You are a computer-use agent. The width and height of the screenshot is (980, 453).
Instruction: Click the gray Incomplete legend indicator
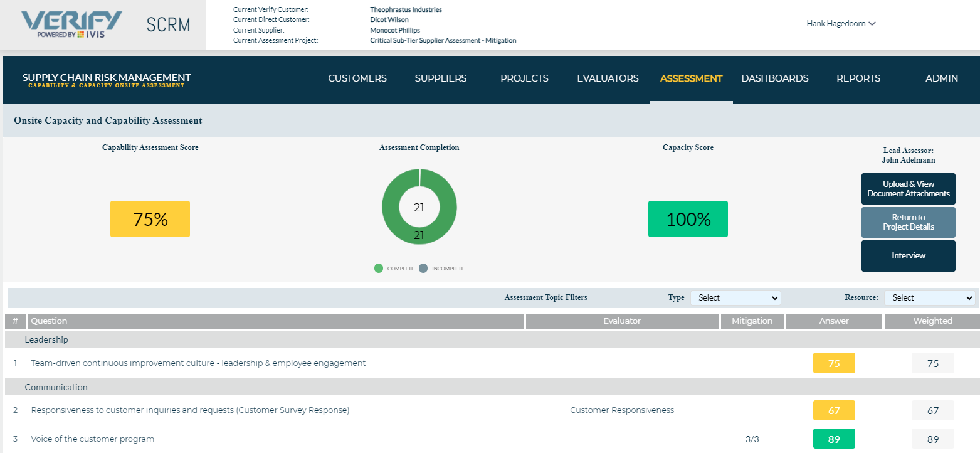(x=423, y=268)
